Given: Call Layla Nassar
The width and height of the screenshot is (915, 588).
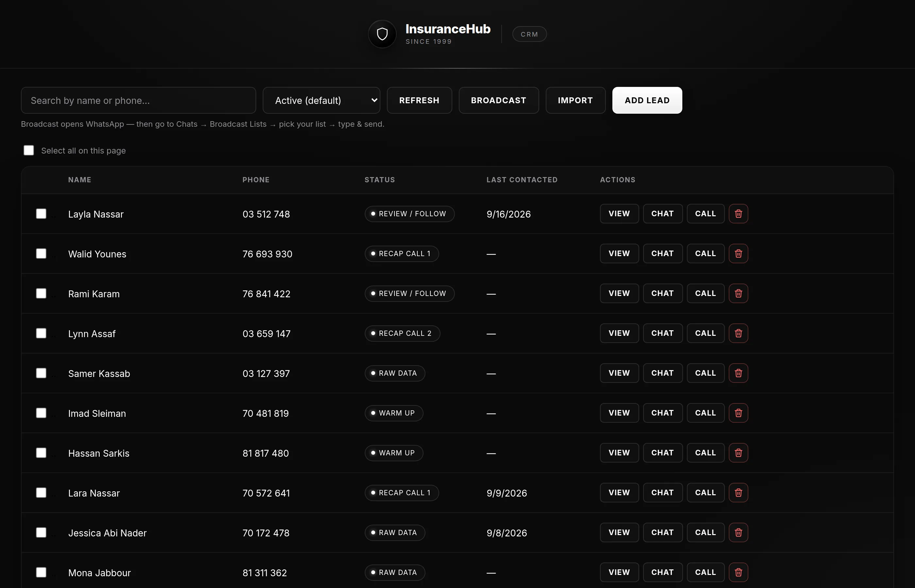Looking at the screenshot, I should pos(705,214).
